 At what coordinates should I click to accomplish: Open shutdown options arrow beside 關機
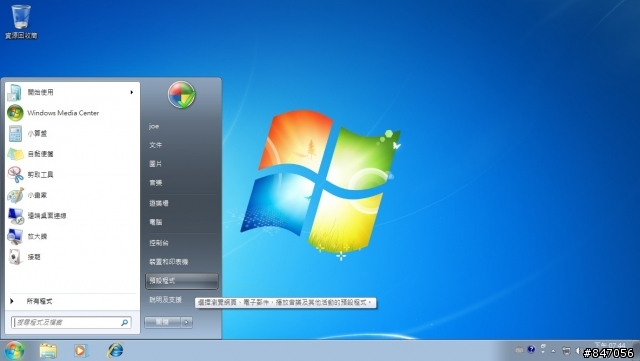tap(187, 323)
